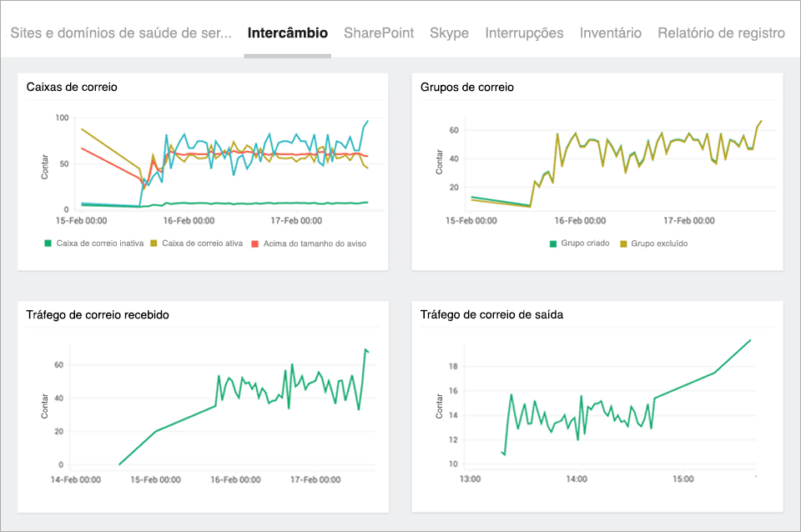Screen dimensions: 801x532
Task: Switch to the SharePoint tab
Action: [x=378, y=33]
